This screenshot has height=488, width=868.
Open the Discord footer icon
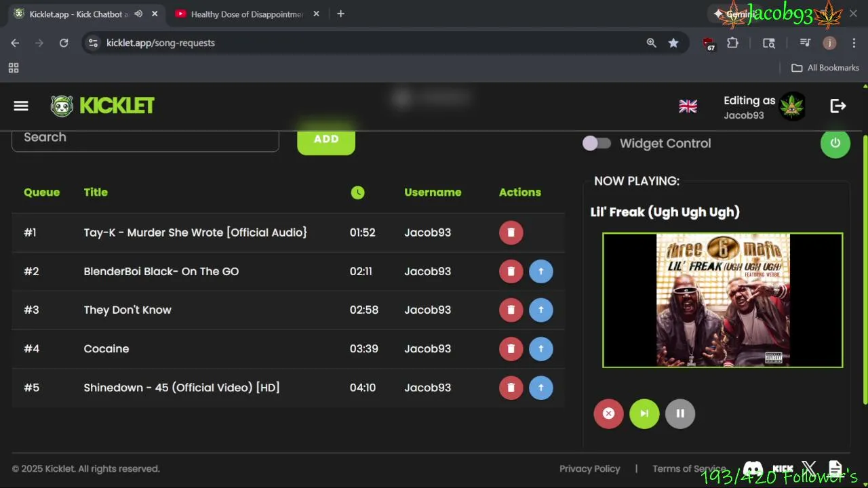point(753,469)
